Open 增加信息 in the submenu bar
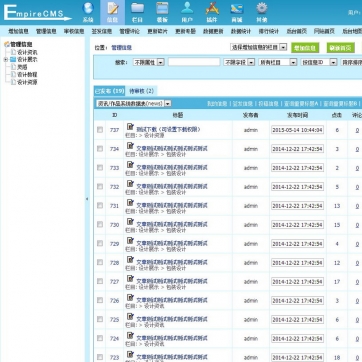Screen dimensions: 362x362 [x=18, y=32]
